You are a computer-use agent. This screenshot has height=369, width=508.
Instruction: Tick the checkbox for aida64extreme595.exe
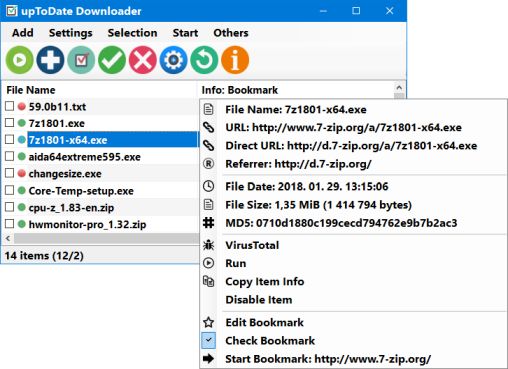[10, 156]
